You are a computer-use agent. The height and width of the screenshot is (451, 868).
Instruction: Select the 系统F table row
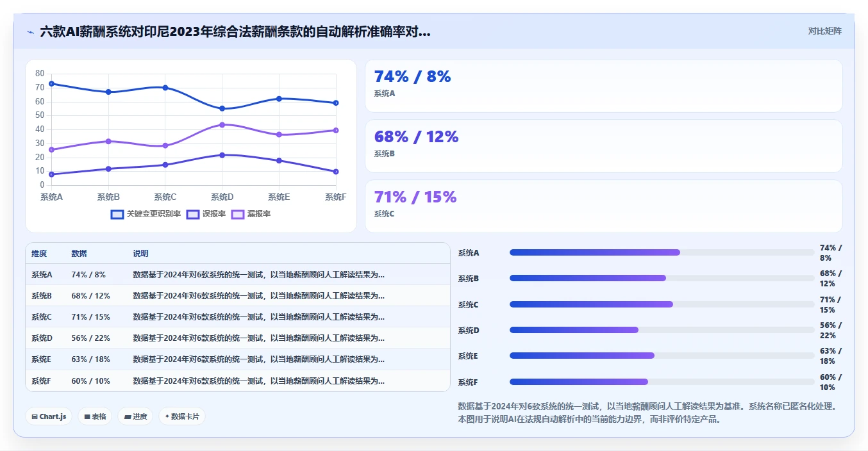[238, 381]
